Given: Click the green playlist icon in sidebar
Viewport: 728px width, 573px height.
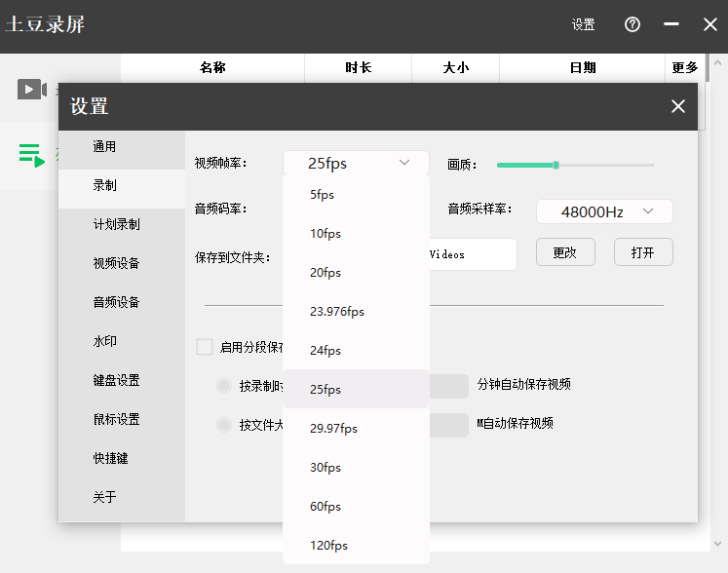Looking at the screenshot, I should coord(31,154).
